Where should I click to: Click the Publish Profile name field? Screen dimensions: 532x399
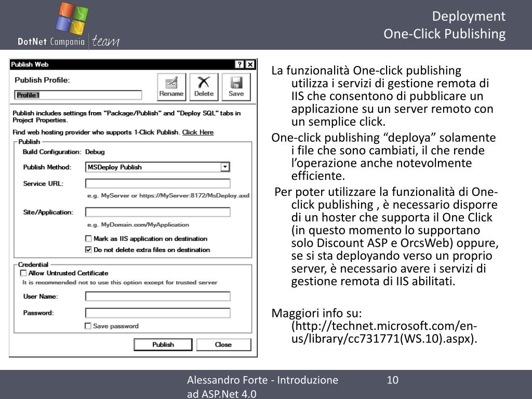[78, 95]
